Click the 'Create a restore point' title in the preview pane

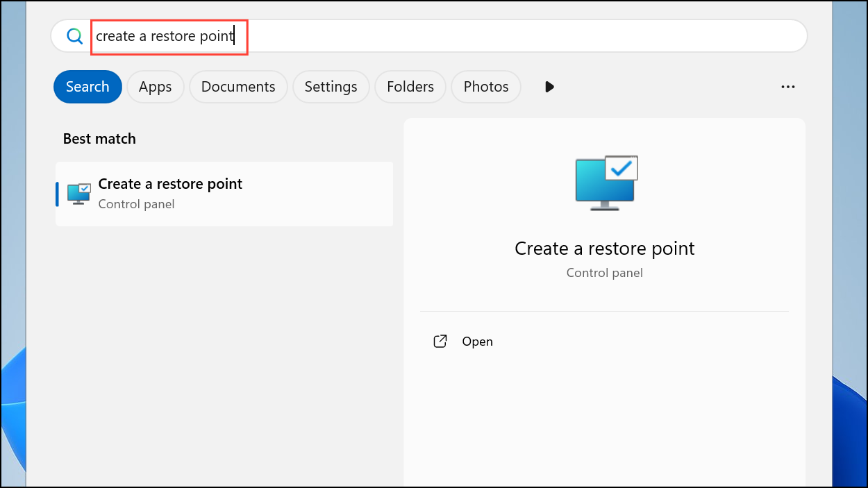click(605, 249)
